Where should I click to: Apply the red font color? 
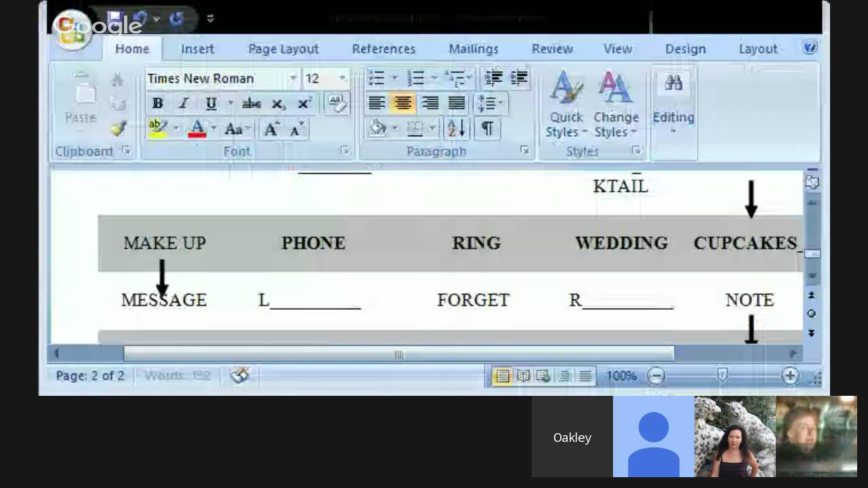(197, 128)
